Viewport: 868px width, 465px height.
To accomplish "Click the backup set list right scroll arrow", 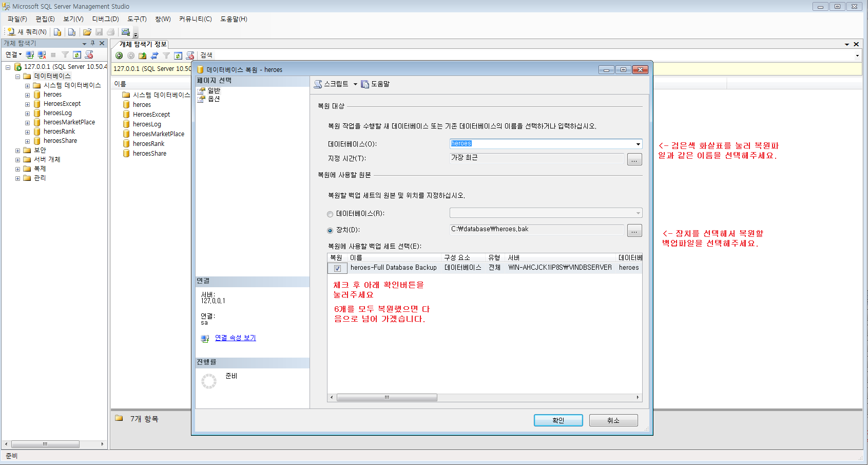I will [638, 397].
